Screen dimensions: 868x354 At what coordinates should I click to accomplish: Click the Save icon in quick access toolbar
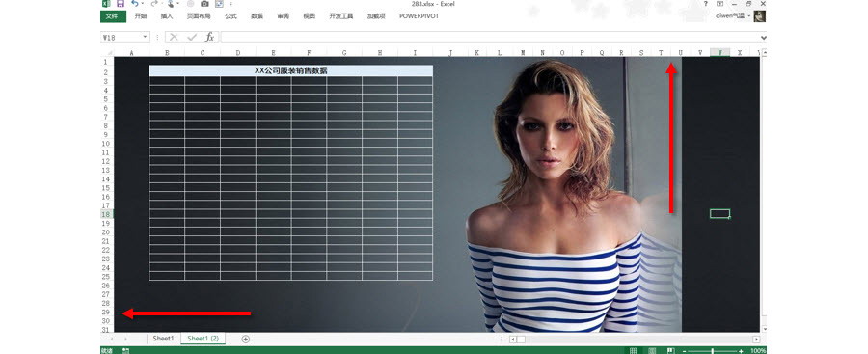pos(121,3)
